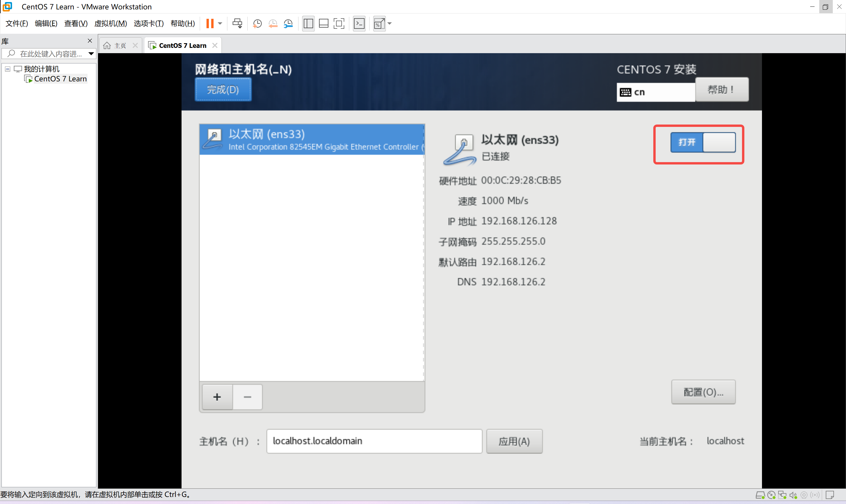Open the 查看(V) menu
The height and width of the screenshot is (504, 846).
pyautogui.click(x=76, y=23)
